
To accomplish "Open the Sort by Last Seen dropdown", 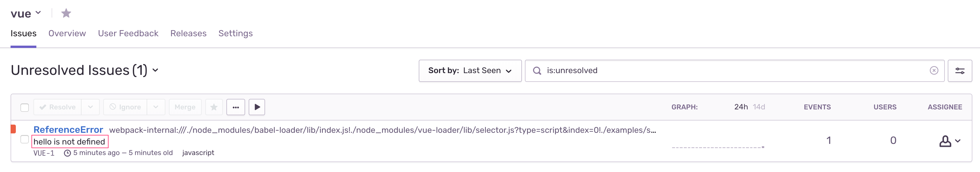I will click(470, 70).
